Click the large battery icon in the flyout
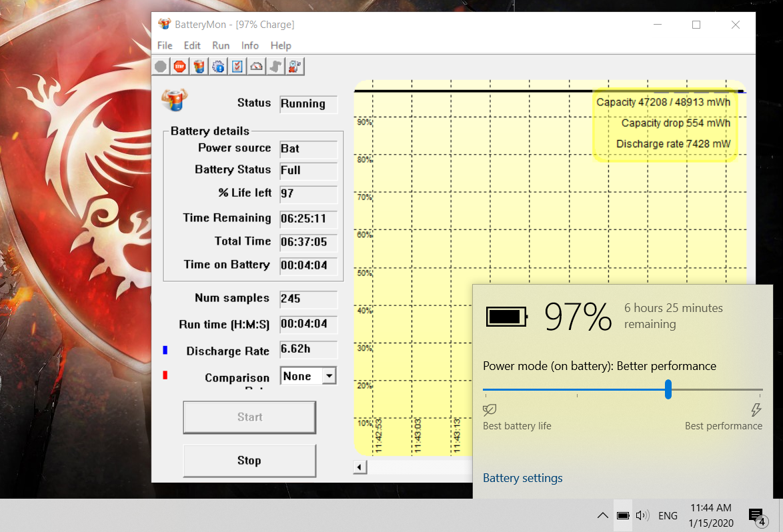The width and height of the screenshot is (783, 532). click(507, 317)
